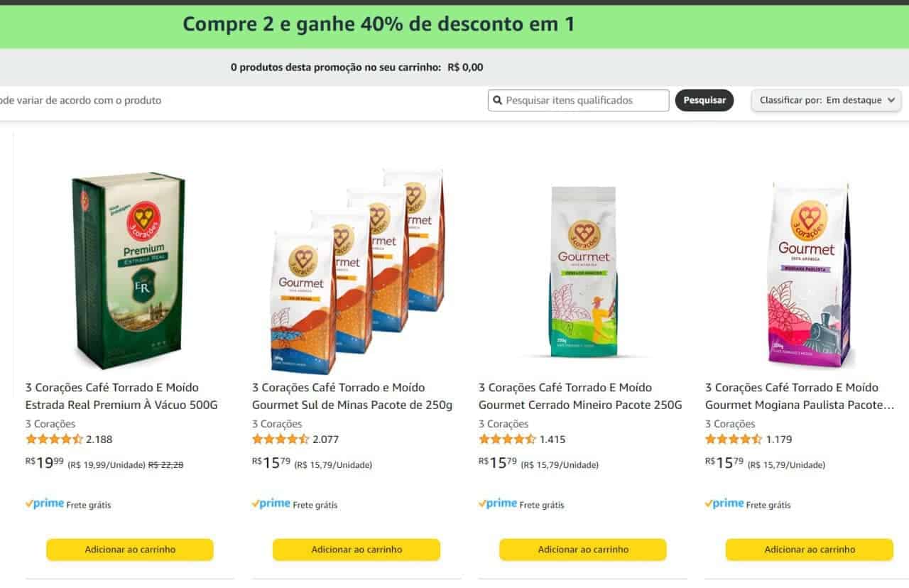Click the Prime logo under Mogiana Paulista
Viewport: 909px width, 588px height.
coord(724,503)
